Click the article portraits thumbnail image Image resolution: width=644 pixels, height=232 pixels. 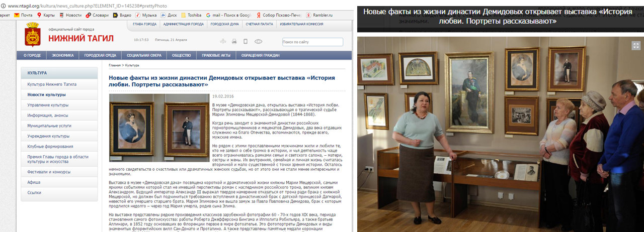[159, 128]
